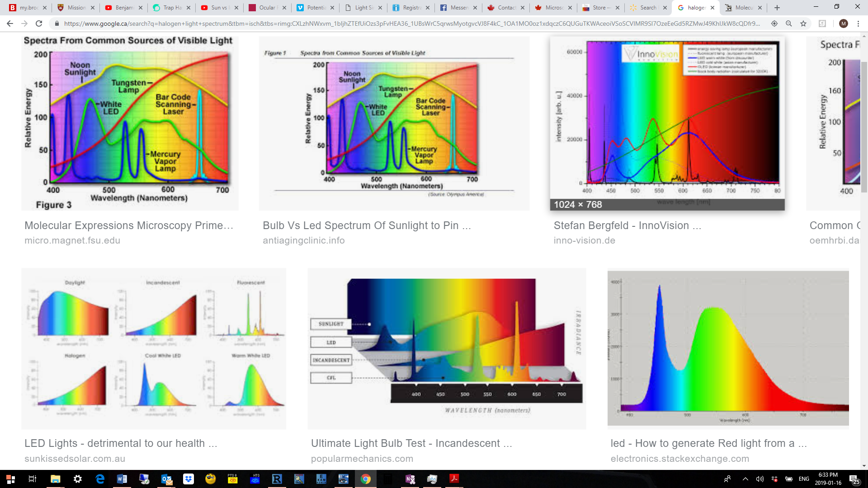Viewport: 868px width, 488px height.
Task: Open File Explorer from taskbar
Action: [55, 479]
